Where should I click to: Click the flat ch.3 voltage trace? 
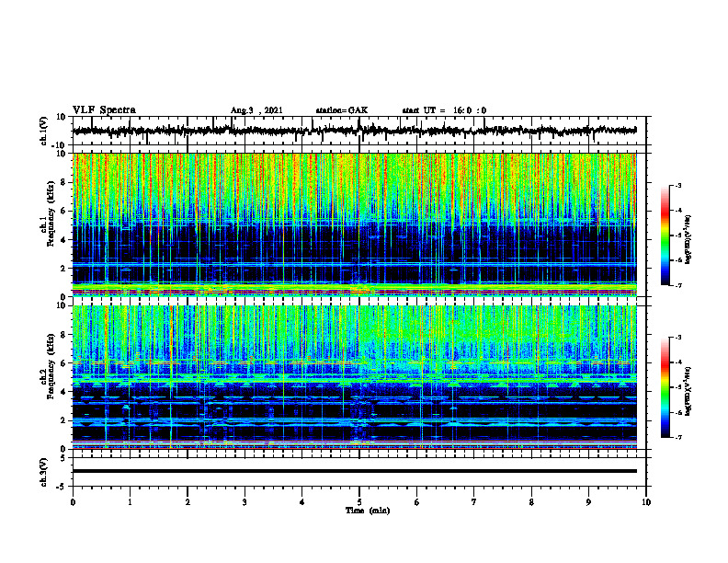pyautogui.click(x=355, y=471)
